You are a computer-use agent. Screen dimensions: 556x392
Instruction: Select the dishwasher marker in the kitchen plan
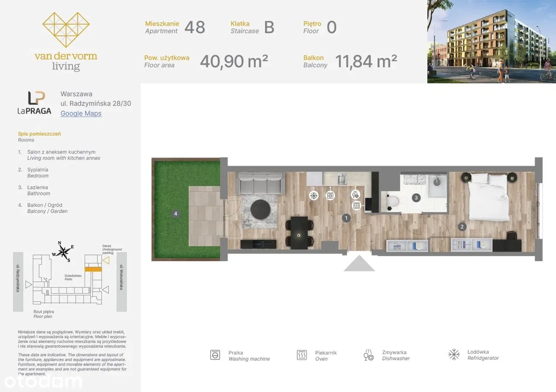pyautogui.click(x=356, y=195)
